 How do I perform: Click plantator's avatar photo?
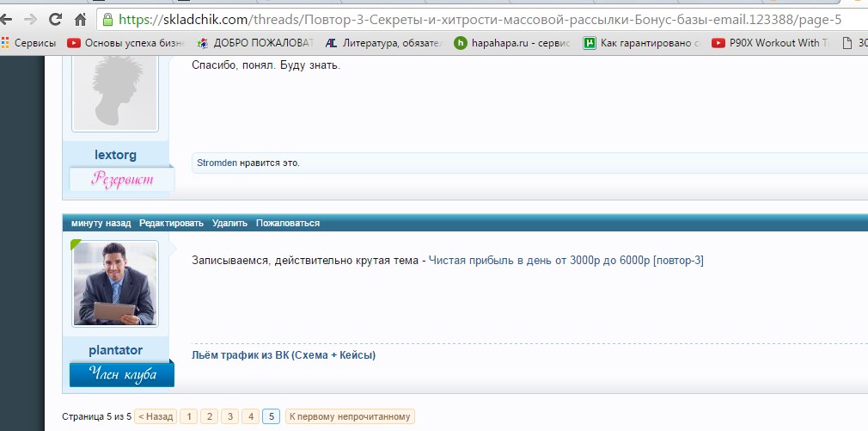tap(115, 284)
